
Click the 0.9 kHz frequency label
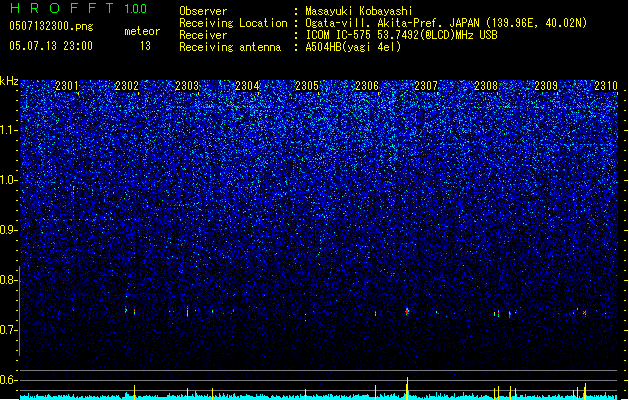click(9, 230)
